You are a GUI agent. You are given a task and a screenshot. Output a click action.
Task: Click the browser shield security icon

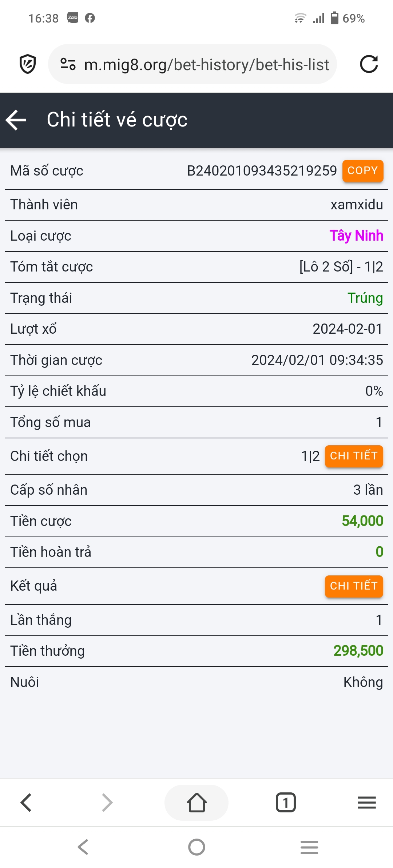[x=28, y=64]
